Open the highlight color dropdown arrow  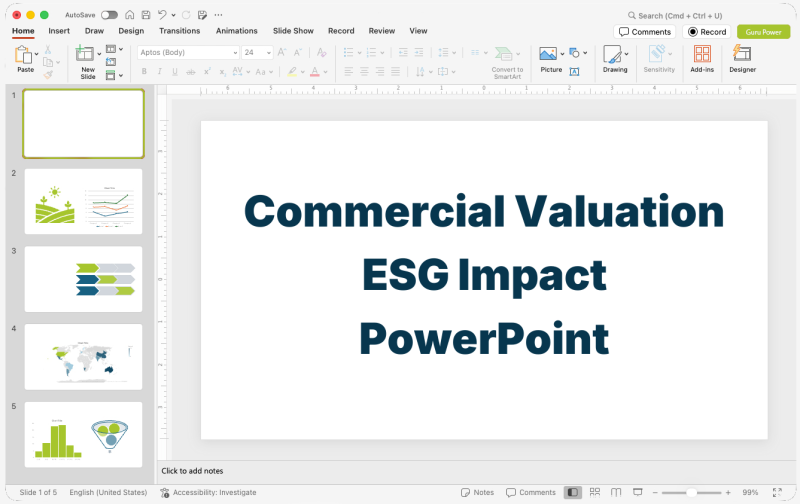[303, 72]
